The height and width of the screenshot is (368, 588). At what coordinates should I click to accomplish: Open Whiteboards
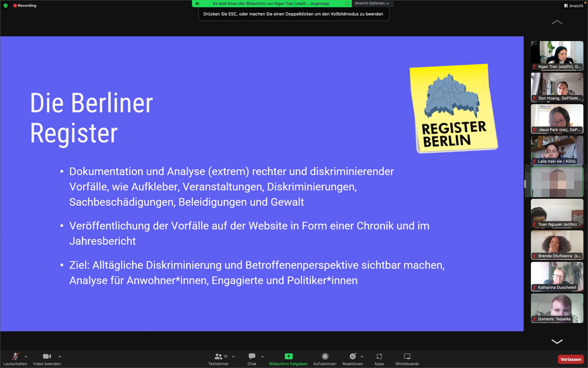click(x=407, y=359)
